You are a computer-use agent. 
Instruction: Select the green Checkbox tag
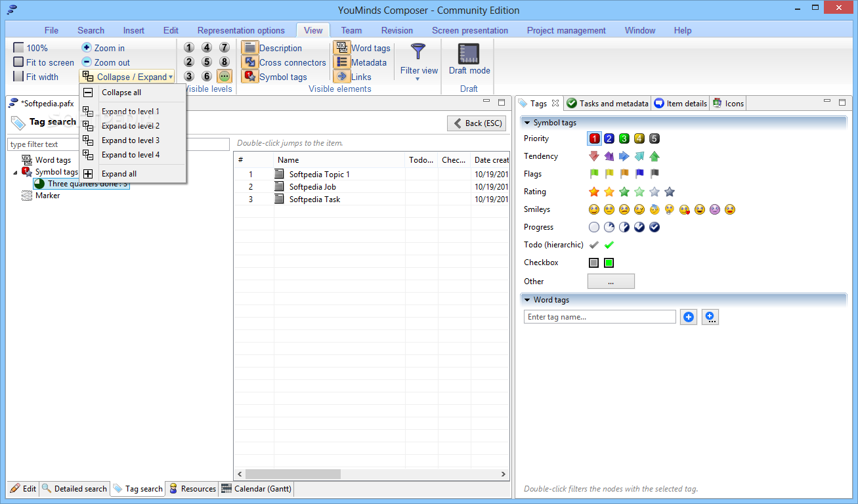609,262
